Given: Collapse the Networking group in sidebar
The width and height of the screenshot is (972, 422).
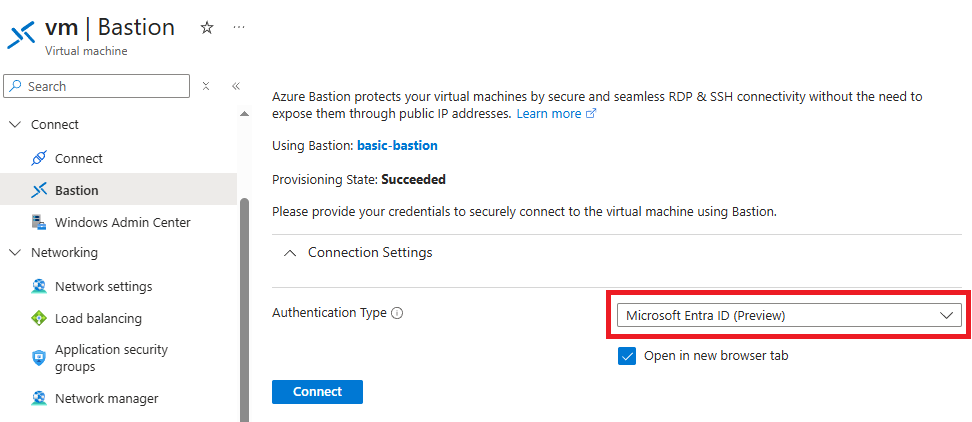Looking at the screenshot, I should point(15,253).
